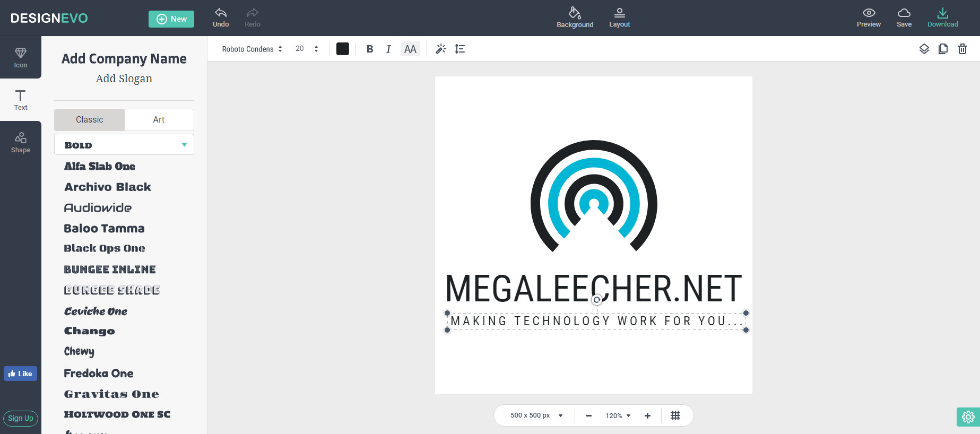Open the Roboto Condensed font dropdown
Viewport: 980px width, 434px height.
click(x=251, y=49)
